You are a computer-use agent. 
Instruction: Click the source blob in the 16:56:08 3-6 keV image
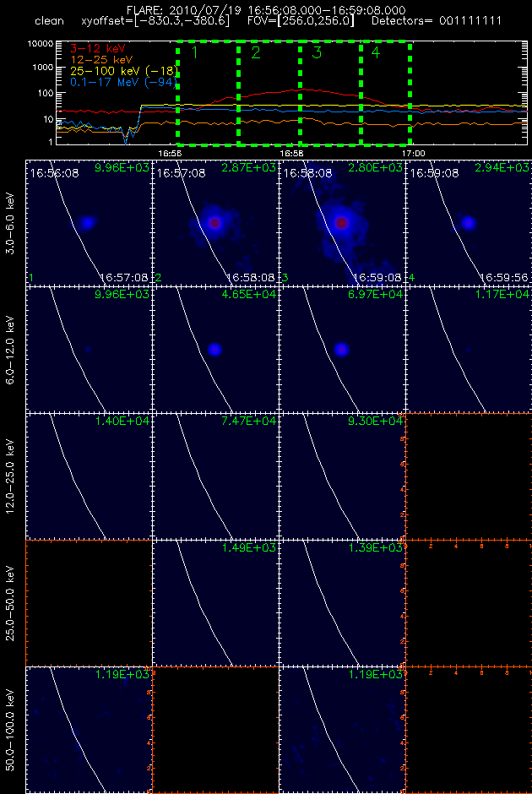87,222
